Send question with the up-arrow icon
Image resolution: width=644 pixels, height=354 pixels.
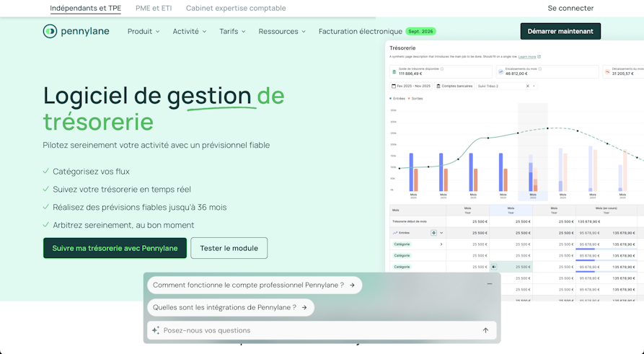[485, 330]
